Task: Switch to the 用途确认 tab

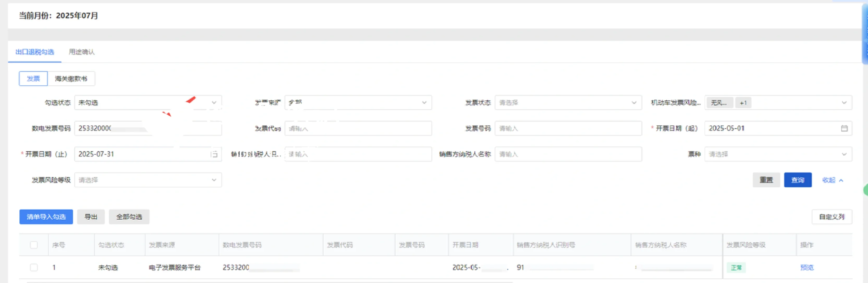Action: tap(81, 52)
